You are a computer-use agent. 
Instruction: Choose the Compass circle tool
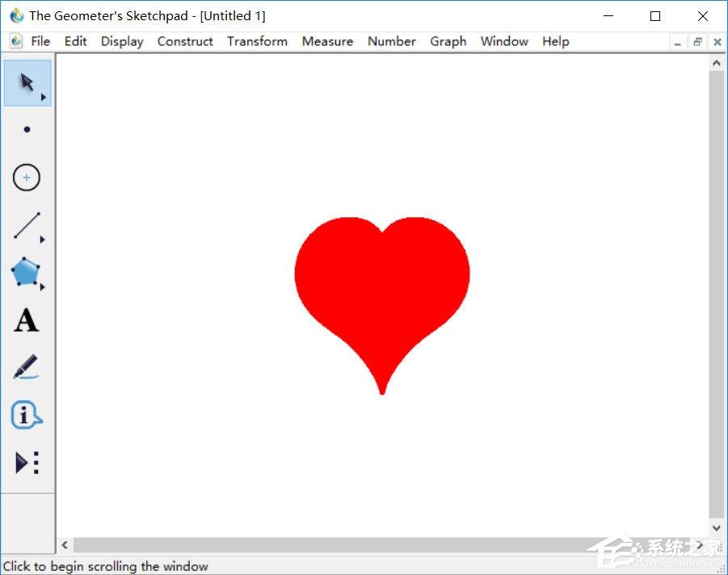coord(27,178)
